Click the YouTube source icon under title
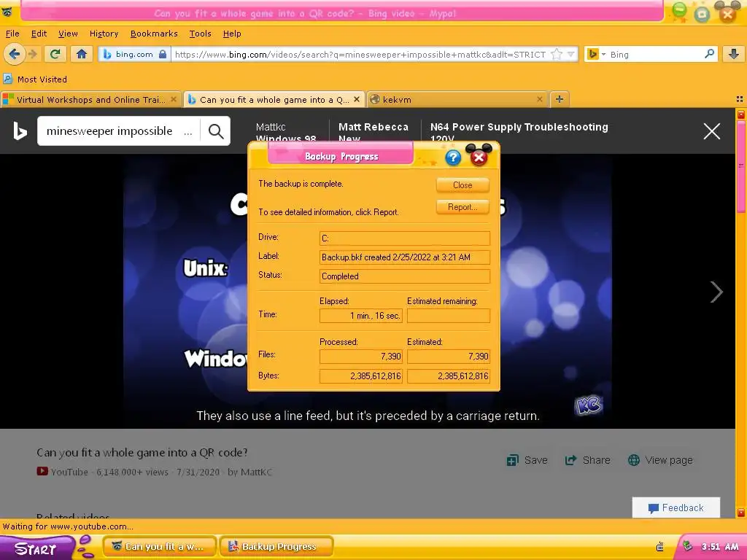Image resolution: width=747 pixels, height=560 pixels. point(42,472)
